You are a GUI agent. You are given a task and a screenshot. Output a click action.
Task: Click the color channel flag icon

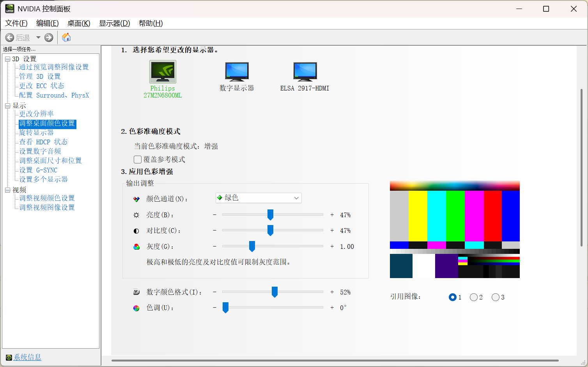[x=136, y=198]
